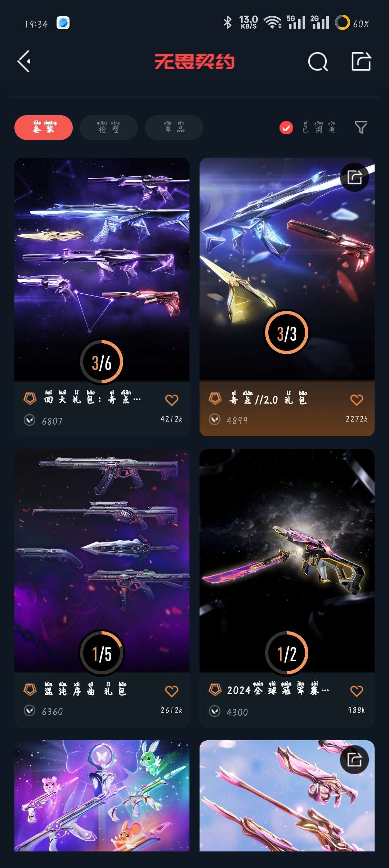The width and height of the screenshot is (389, 868).
Task: Switch to the 枪型 tab
Action: [x=108, y=127]
